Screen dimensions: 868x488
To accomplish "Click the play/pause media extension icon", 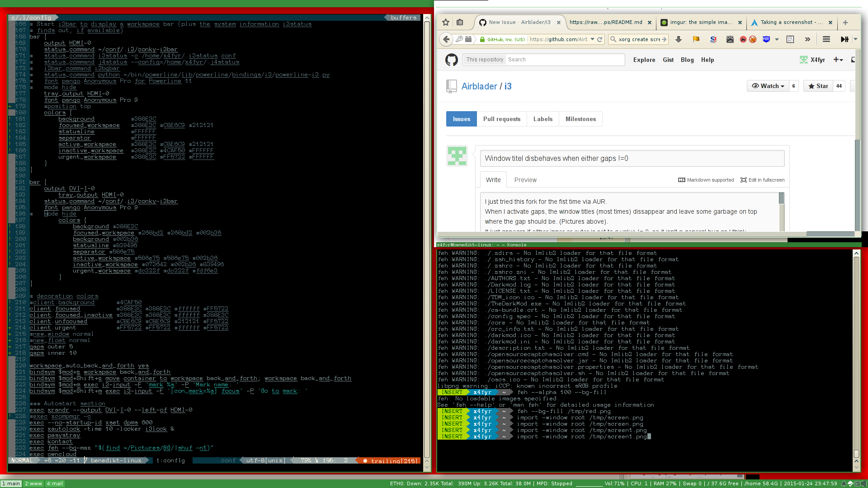I will (x=844, y=39).
